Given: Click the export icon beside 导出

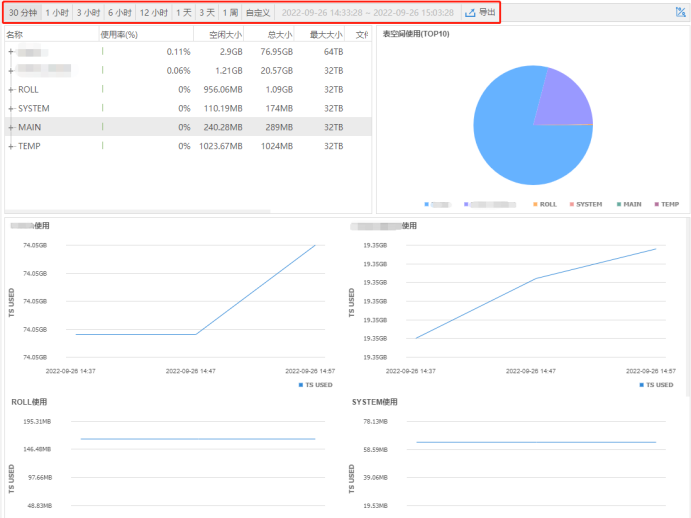Looking at the screenshot, I should [x=470, y=13].
